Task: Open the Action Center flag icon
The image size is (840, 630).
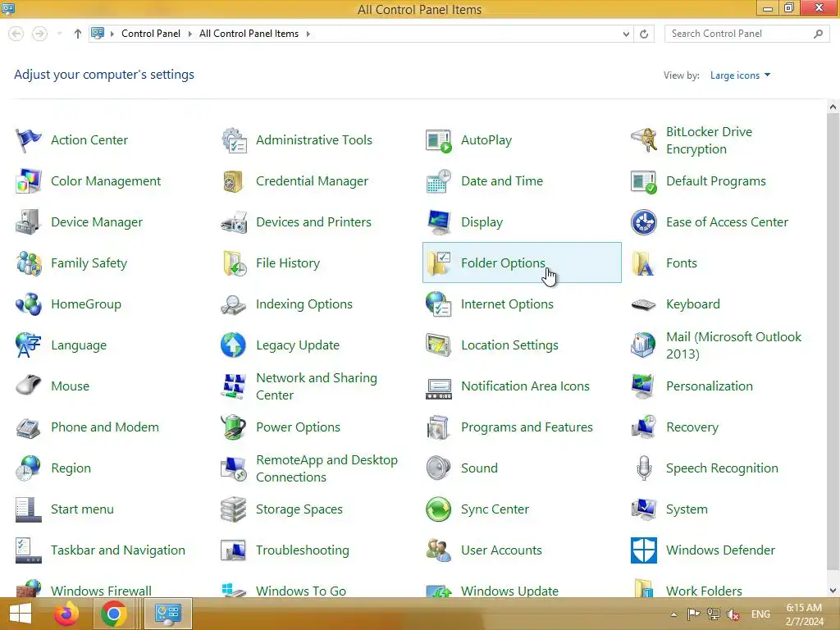Action: (28, 140)
